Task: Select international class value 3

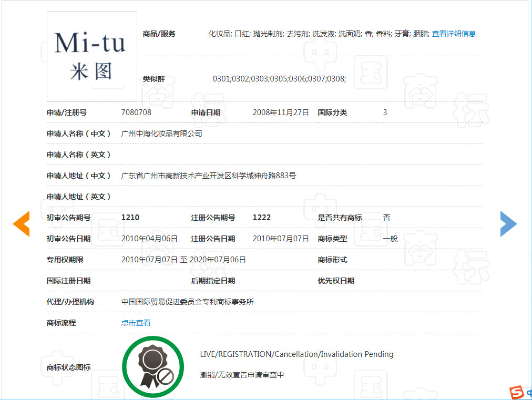Action: [385, 112]
